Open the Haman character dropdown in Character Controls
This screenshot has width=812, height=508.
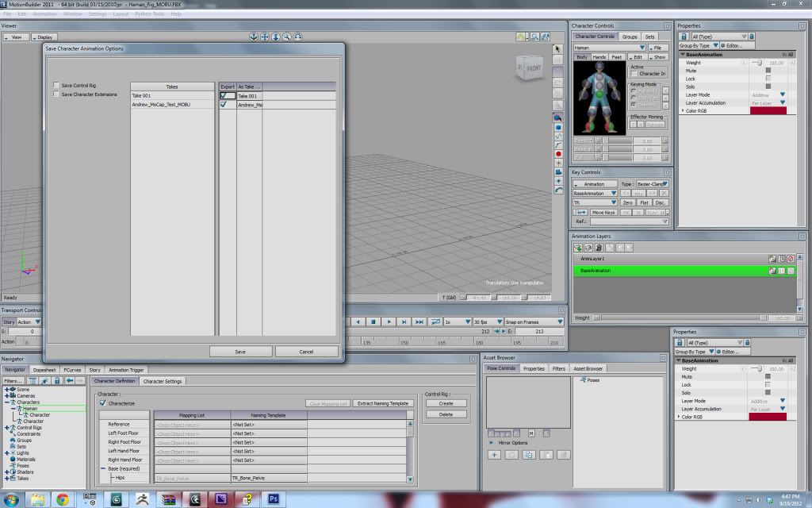tap(609, 47)
